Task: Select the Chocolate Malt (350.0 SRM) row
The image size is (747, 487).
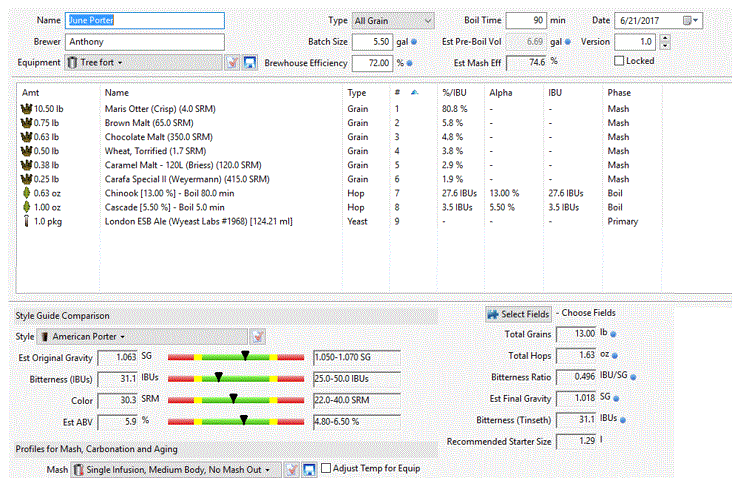Action: click(339, 137)
